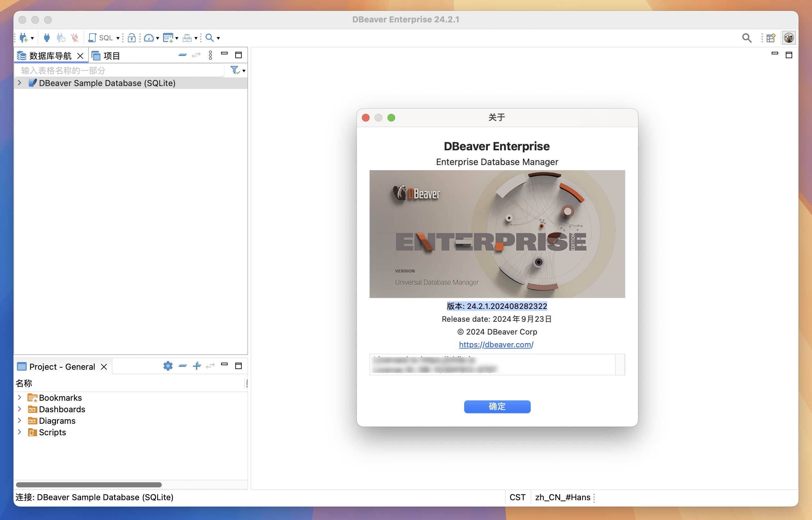Minimize the Project - General panel
The height and width of the screenshot is (520, 812).
(224, 364)
